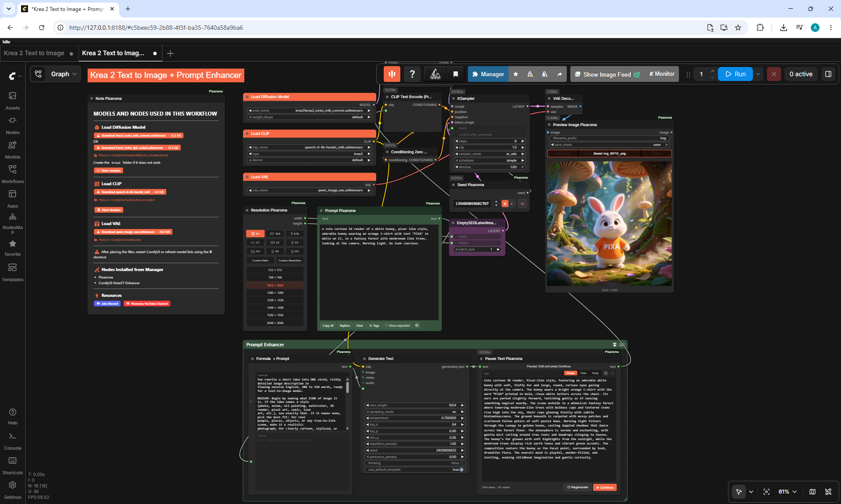The image size is (841, 504).
Task: Open the Assets sidebar panel
Action: pyautogui.click(x=12, y=100)
